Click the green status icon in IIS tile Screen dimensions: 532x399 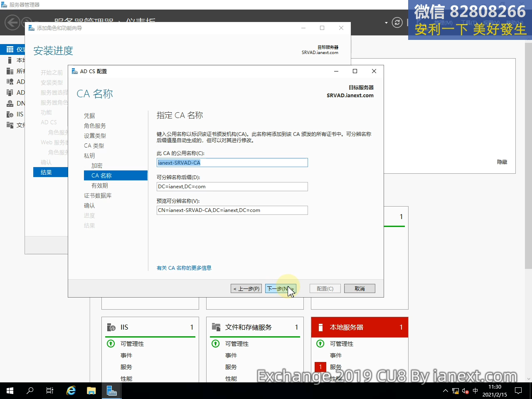pyautogui.click(x=111, y=344)
